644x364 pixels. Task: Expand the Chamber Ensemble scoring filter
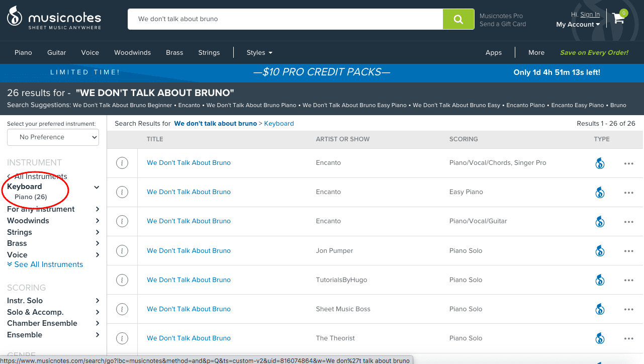tap(97, 323)
